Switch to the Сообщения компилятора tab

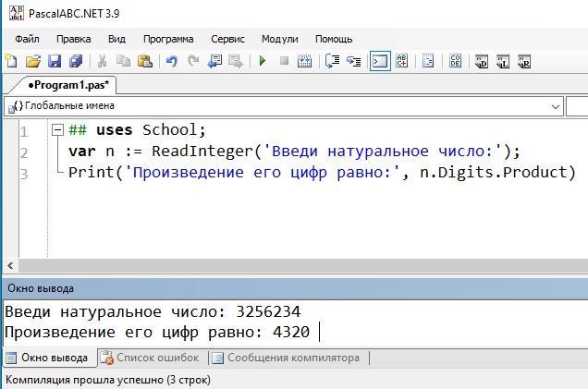click(x=286, y=358)
